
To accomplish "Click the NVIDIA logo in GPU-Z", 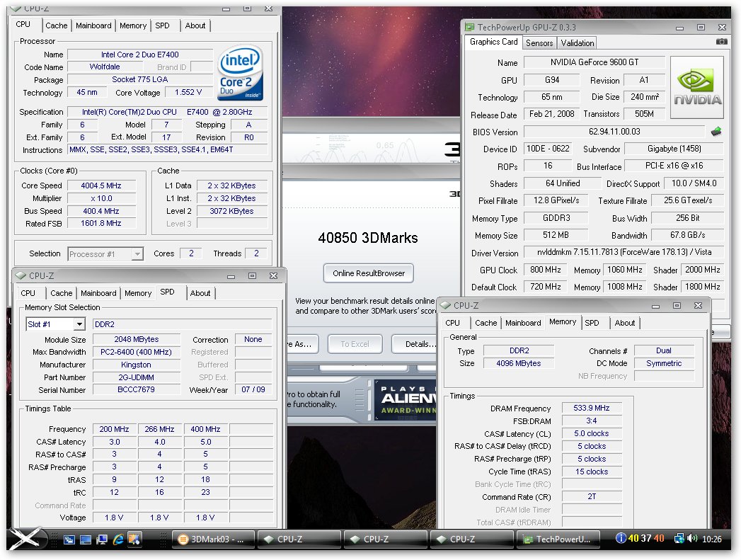I will point(697,87).
